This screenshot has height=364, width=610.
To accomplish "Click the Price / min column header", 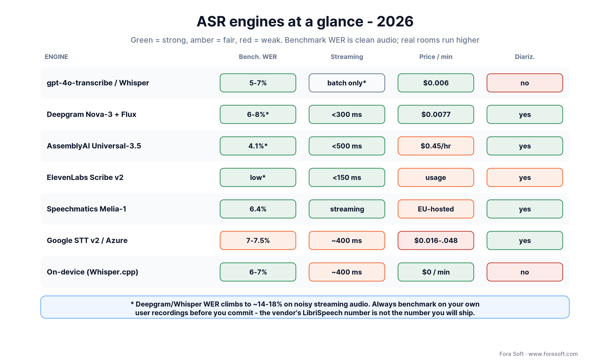I will (436, 57).
